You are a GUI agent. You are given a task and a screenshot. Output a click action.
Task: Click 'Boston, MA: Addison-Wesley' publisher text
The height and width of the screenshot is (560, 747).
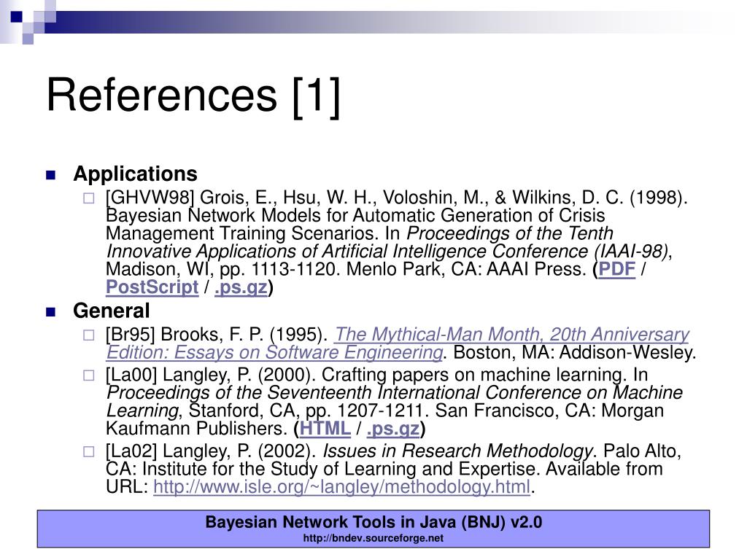coord(574,353)
